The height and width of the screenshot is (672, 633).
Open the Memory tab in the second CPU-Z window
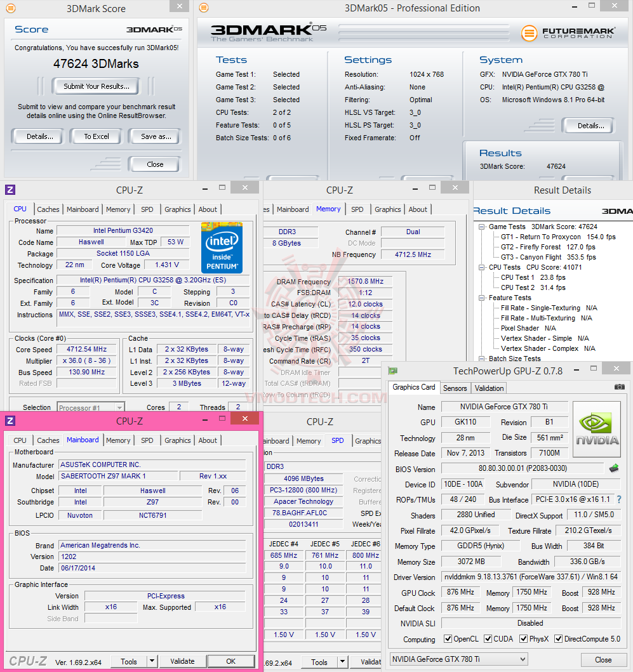click(x=328, y=209)
